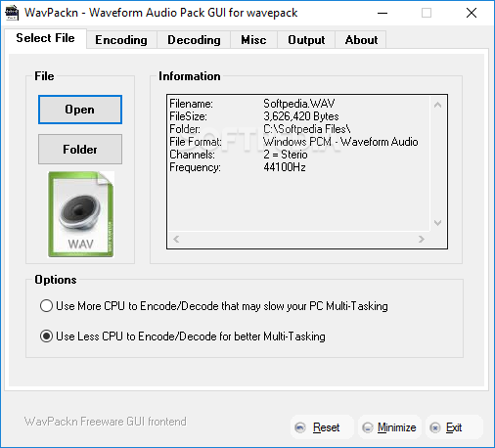The width and height of the screenshot is (495, 448).
Task: Minimize the window from title bar
Action: pos(382,13)
